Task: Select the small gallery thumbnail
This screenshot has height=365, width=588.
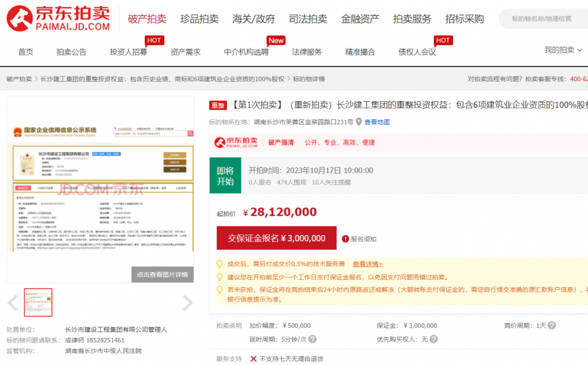Action: [38, 303]
